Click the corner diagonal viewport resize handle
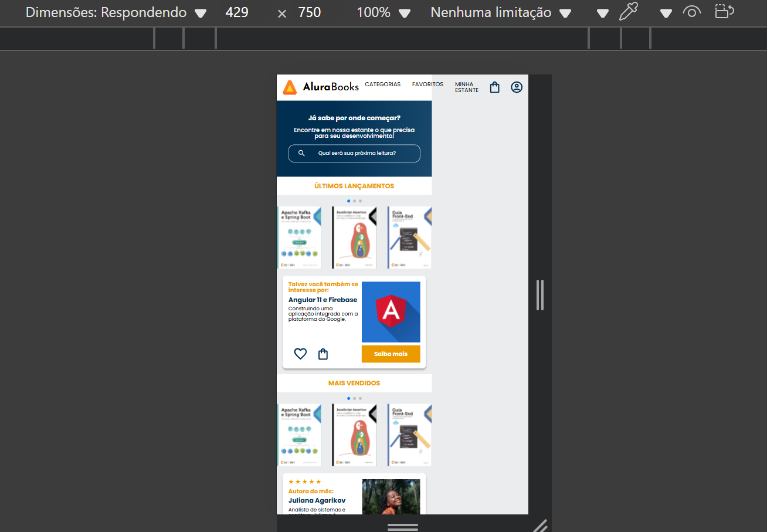767x532 pixels. pyautogui.click(x=541, y=526)
